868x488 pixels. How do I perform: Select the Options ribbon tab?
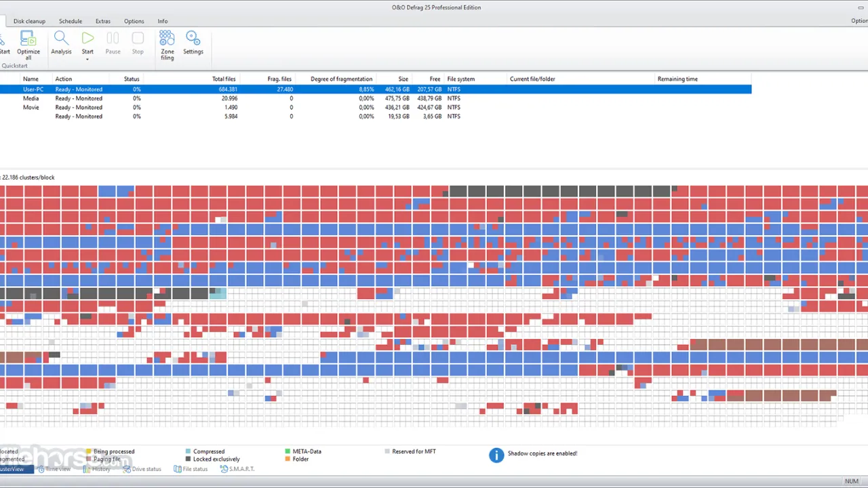134,21
